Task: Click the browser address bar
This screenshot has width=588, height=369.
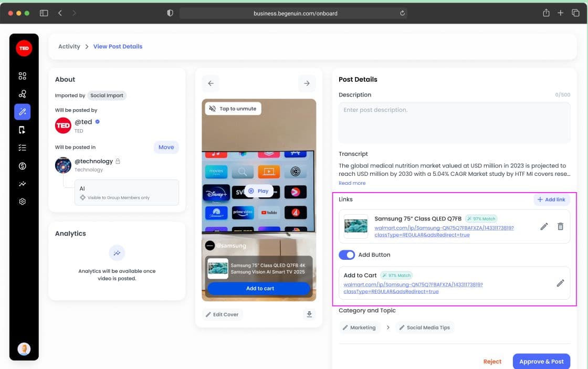Action: [x=293, y=13]
